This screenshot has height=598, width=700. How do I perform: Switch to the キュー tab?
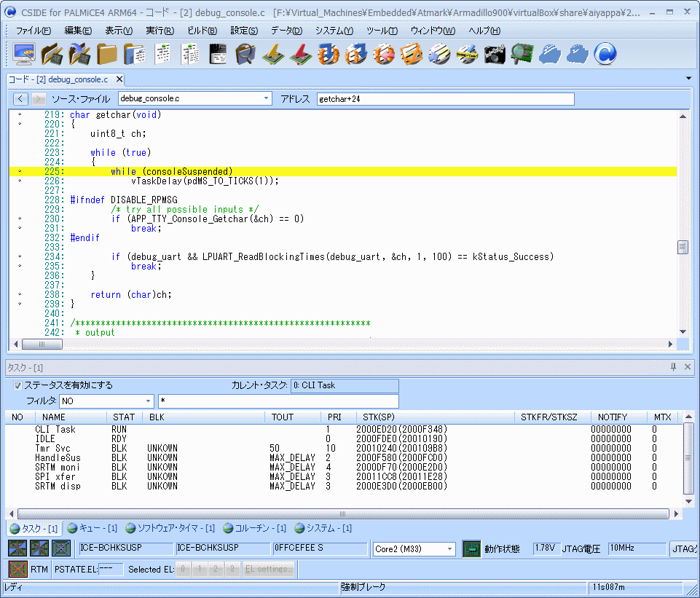click(92, 528)
